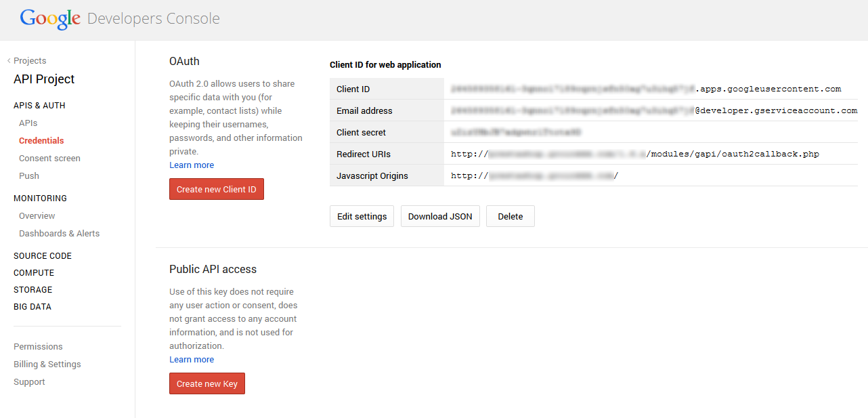Open the monitoring Overview page

point(37,216)
